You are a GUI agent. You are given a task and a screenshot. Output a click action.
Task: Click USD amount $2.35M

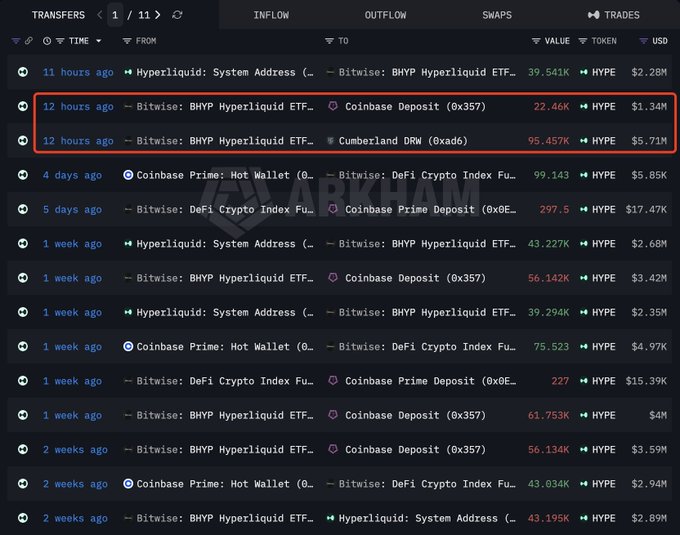tap(649, 312)
